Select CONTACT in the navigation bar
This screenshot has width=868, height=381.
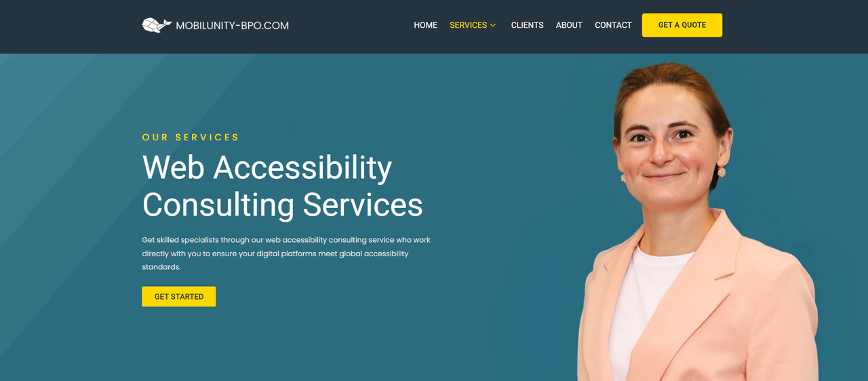pyautogui.click(x=613, y=25)
